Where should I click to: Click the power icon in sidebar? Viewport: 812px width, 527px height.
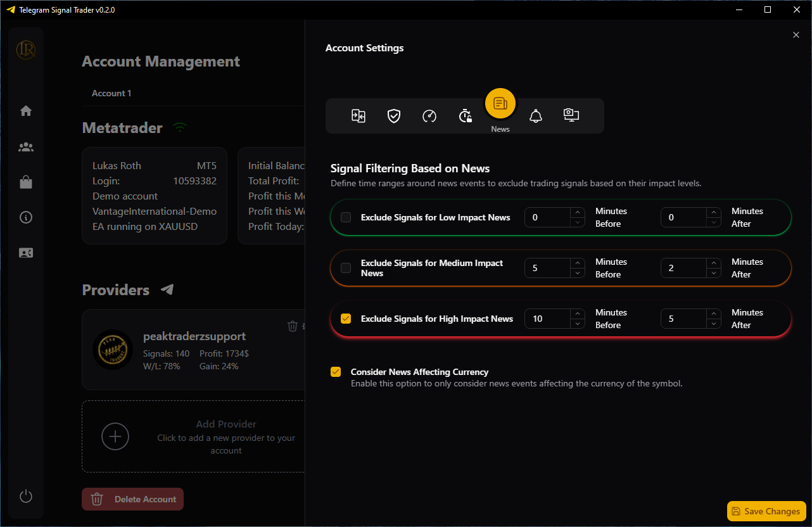(26, 496)
